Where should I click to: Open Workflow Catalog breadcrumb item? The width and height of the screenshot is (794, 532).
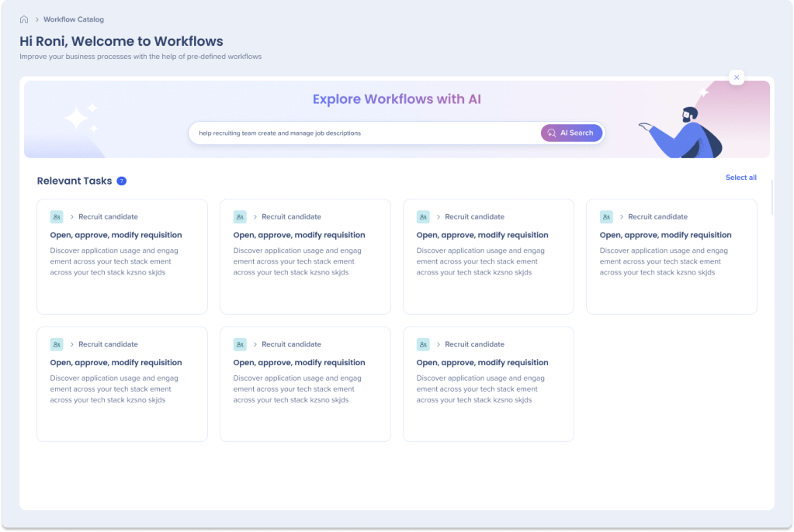click(74, 19)
